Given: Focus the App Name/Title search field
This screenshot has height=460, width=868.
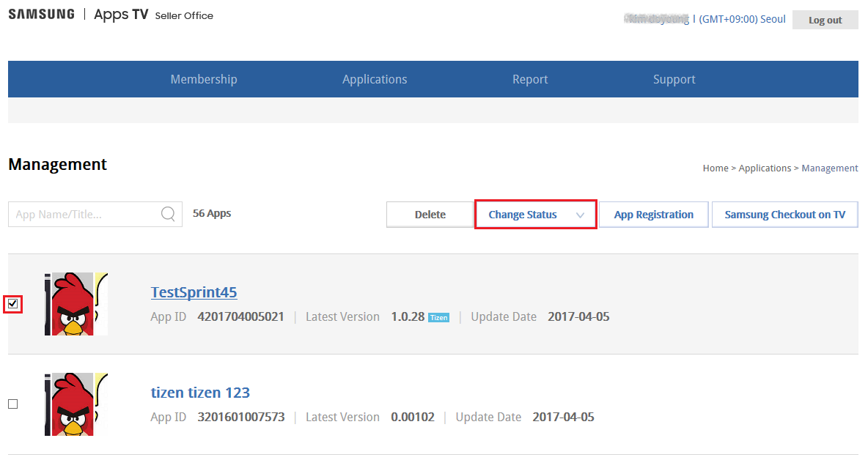Looking at the screenshot, I should (95, 214).
